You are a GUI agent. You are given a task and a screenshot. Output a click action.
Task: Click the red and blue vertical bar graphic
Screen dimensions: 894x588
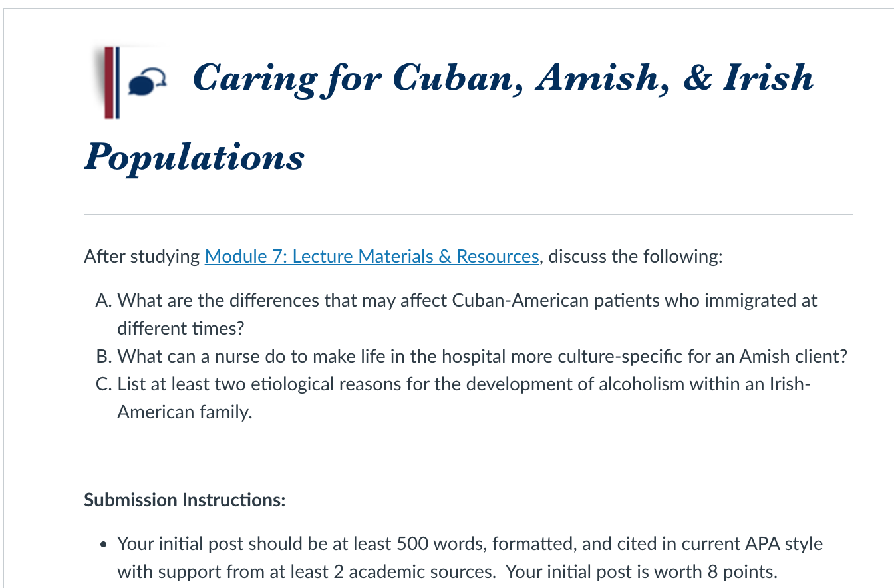[x=112, y=82]
